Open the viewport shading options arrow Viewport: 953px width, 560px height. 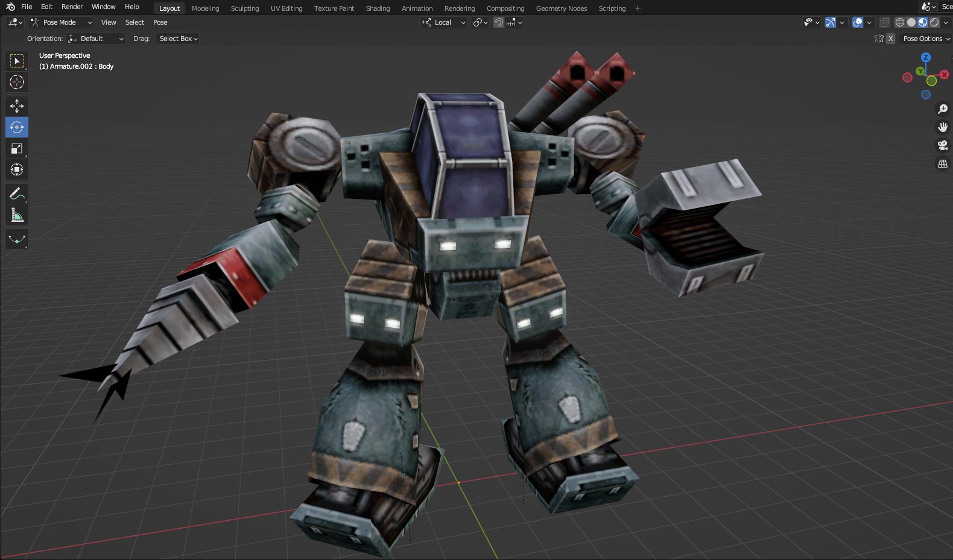pos(946,22)
